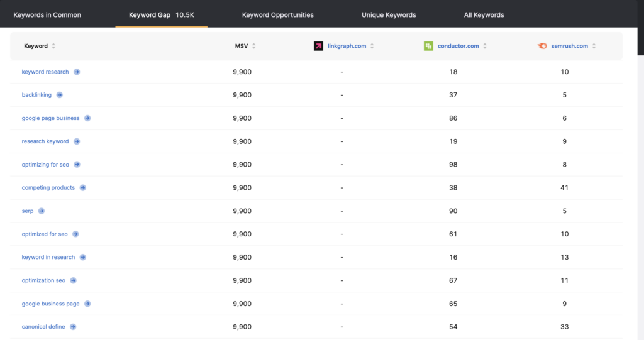Sort table by Keyword column arrows
This screenshot has width=644, height=340.
click(x=53, y=46)
